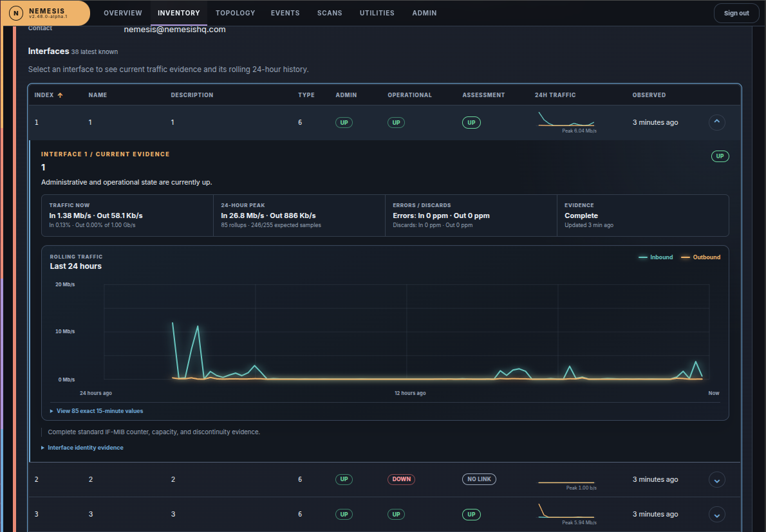Viewport: 766px width, 532px height.
Task: Click the assessment UP badge on row 1
Action: pyautogui.click(x=471, y=122)
